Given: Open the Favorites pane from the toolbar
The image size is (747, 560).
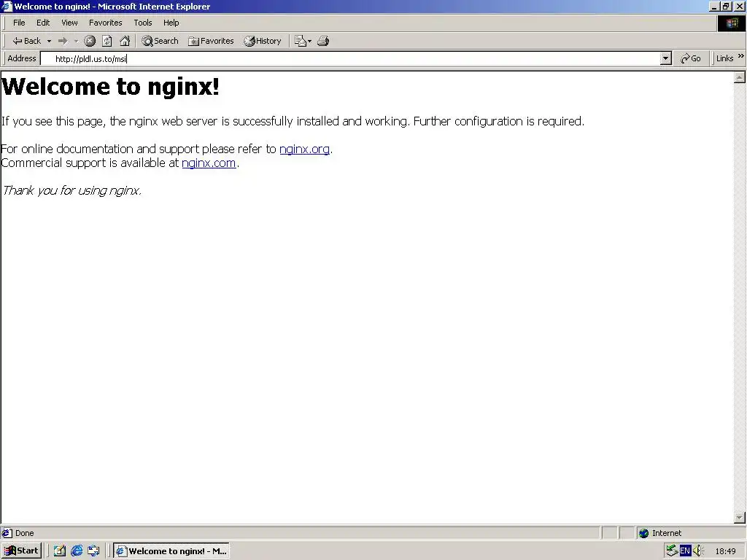Looking at the screenshot, I should click(x=211, y=41).
